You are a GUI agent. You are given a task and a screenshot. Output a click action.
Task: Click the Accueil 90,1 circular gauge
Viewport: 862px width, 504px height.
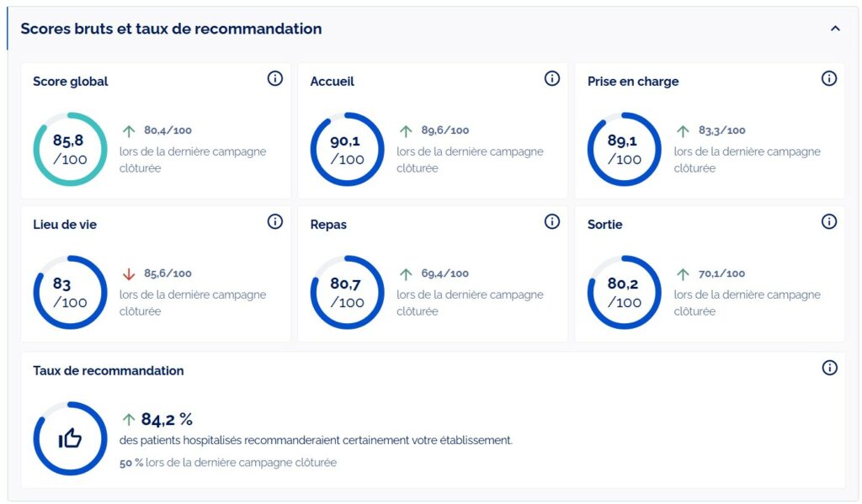(347, 149)
